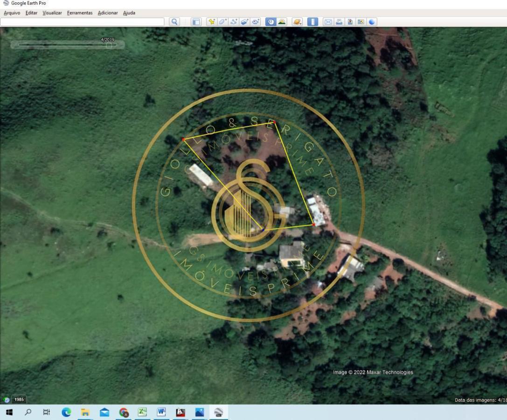The height and width of the screenshot is (420, 507).
Task: Open Windows taskbar search
Action: pos(28,412)
